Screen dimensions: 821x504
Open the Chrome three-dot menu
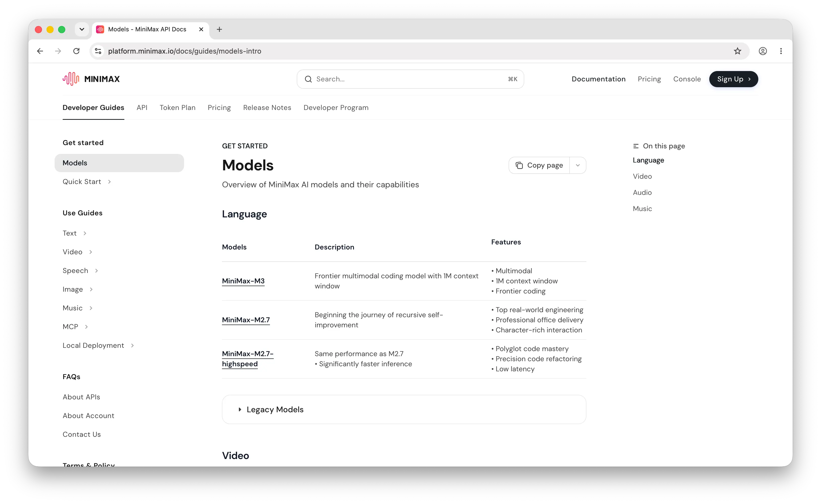[781, 51]
